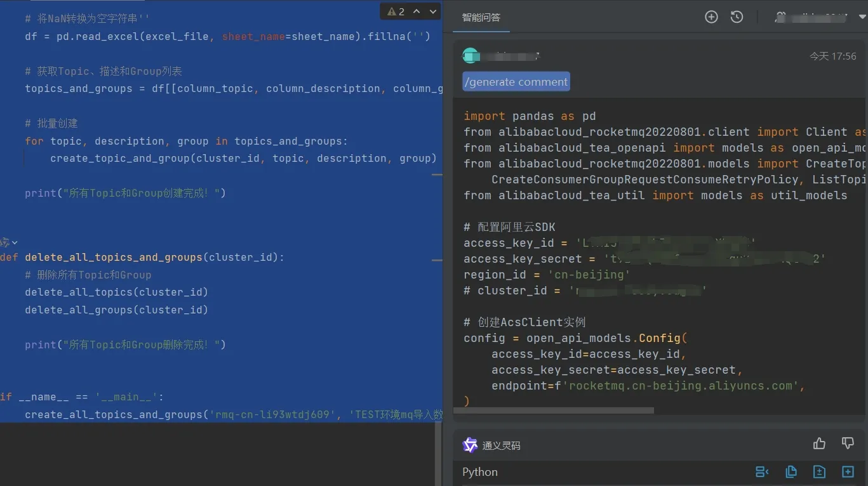
Task: Click the topics_and_groups = df[[ line
Action: pos(234,88)
